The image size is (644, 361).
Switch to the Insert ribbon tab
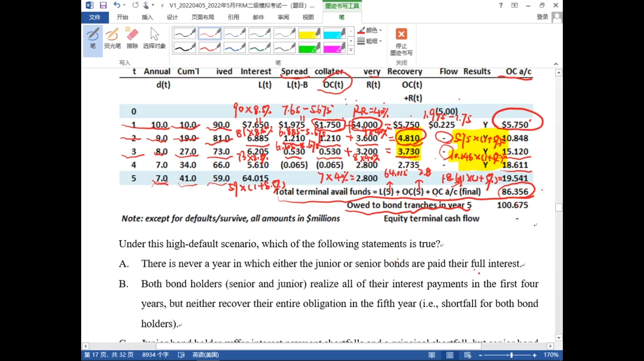[x=147, y=17]
